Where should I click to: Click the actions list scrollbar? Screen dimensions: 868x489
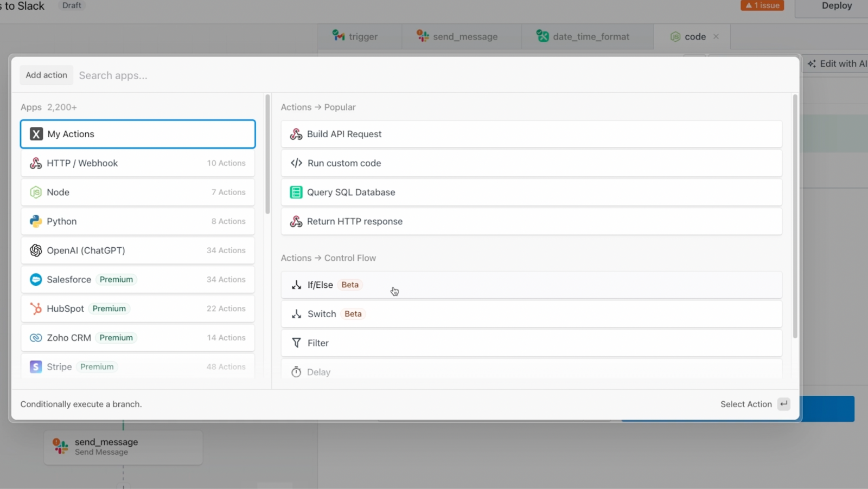tap(795, 216)
